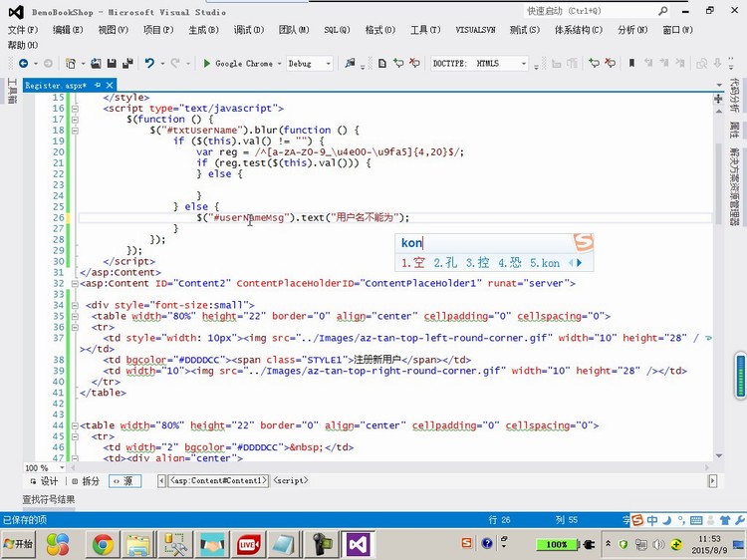This screenshot has height=560, width=747.
Task: Open Chrome from the taskbar
Action: pyautogui.click(x=103, y=544)
